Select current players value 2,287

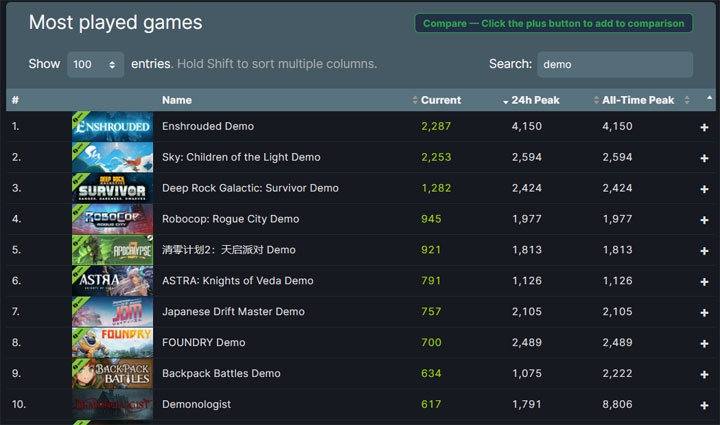pyautogui.click(x=436, y=126)
